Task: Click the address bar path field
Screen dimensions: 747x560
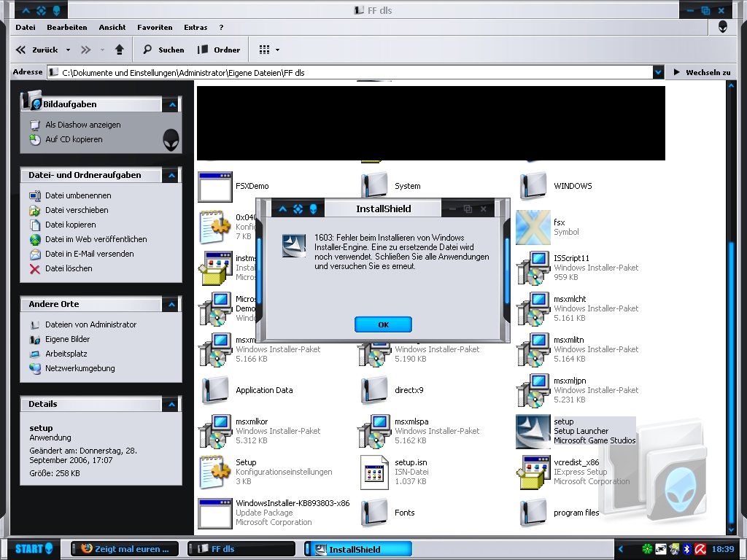Action: coord(351,72)
